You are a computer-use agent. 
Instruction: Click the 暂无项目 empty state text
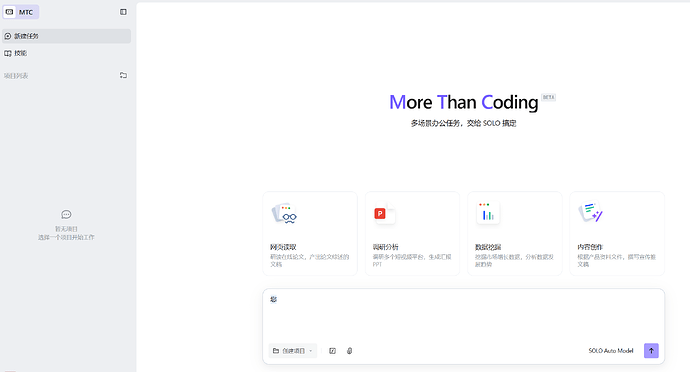[66, 229]
